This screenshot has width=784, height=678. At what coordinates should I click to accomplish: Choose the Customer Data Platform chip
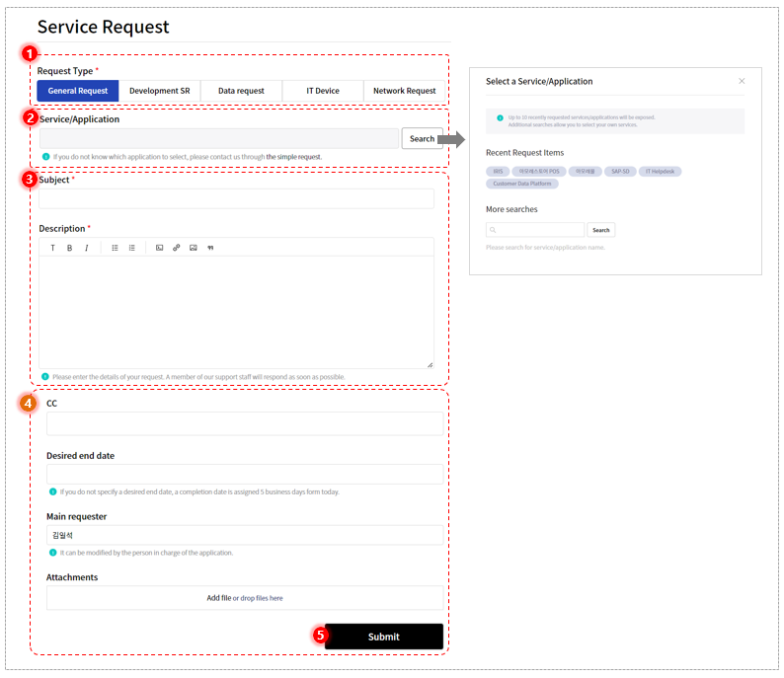click(x=522, y=184)
